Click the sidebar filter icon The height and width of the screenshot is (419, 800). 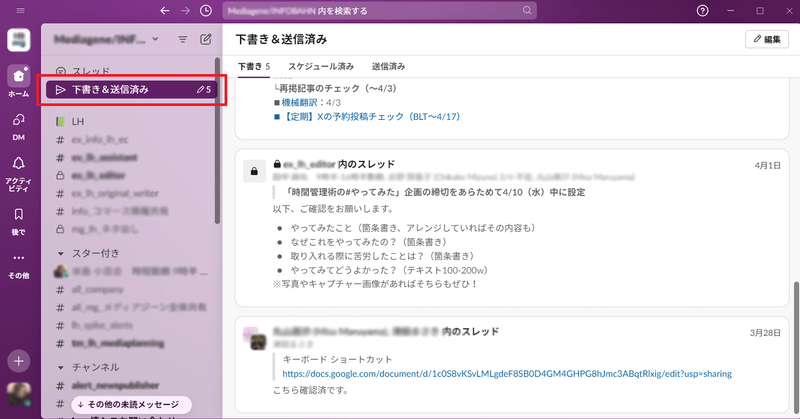point(182,40)
